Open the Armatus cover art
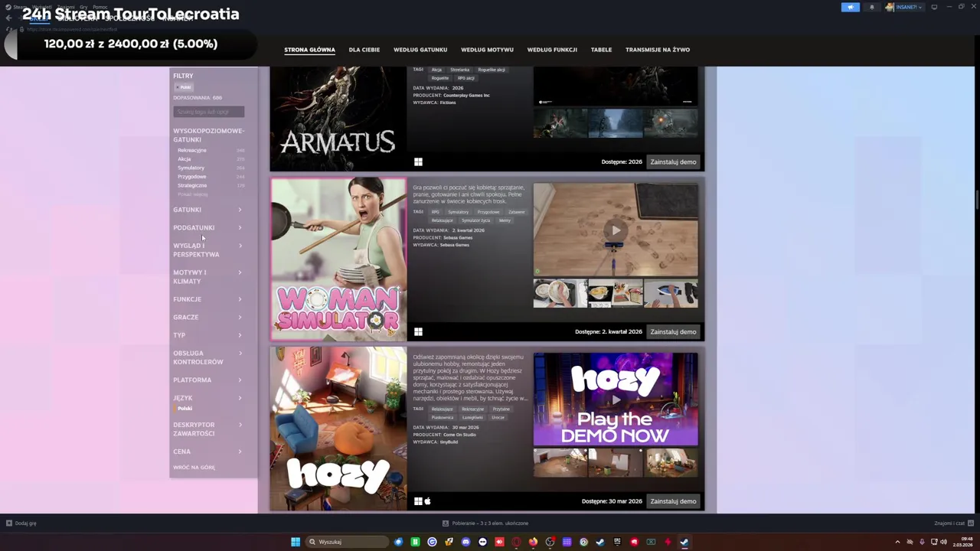 coord(338,119)
